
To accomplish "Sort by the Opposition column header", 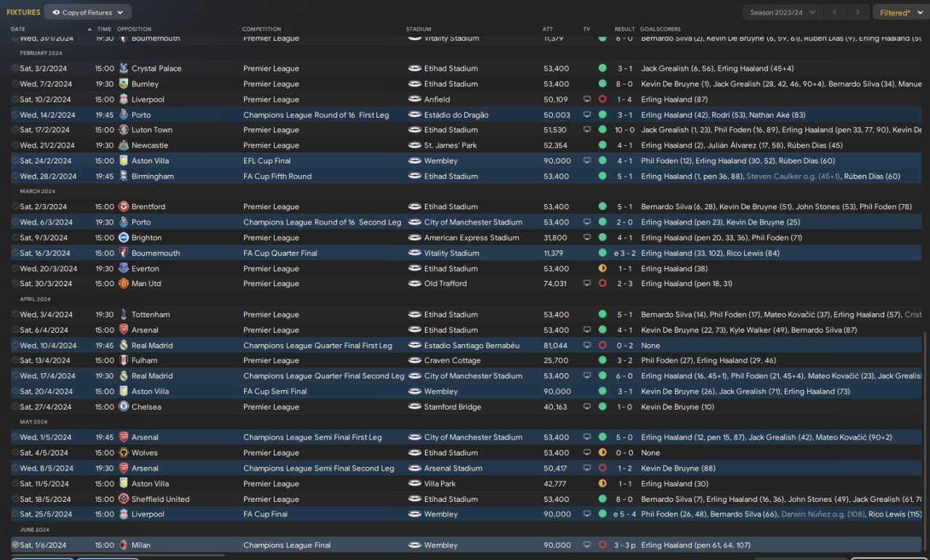I will (x=134, y=29).
